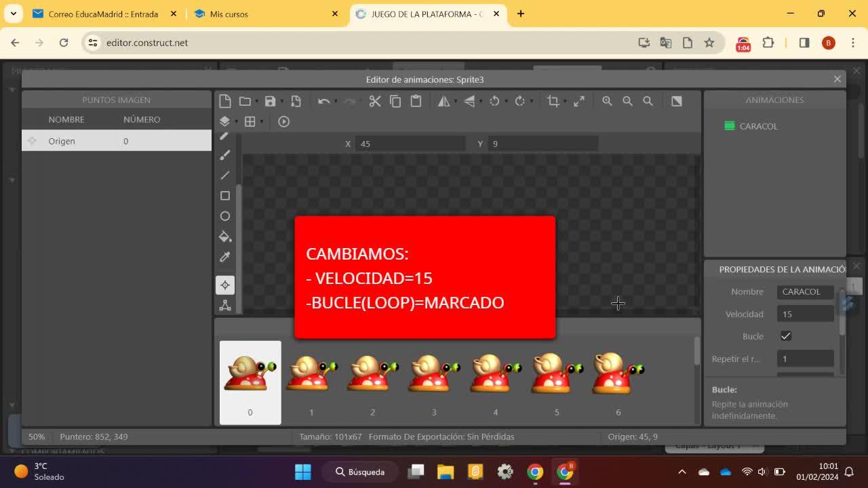Click the Velocidad input field
Viewport: 868px width, 488px height.
click(x=805, y=314)
